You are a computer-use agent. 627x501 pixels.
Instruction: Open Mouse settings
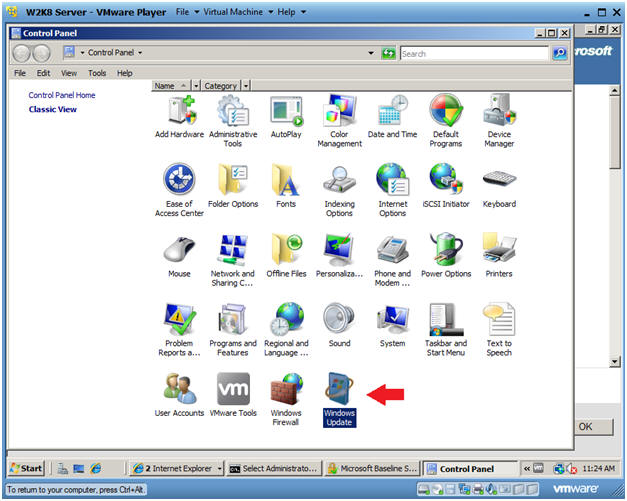[179, 255]
